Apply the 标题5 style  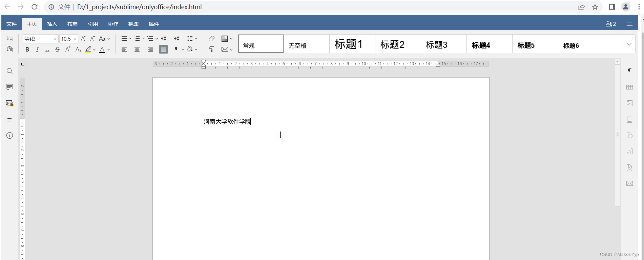[x=535, y=44]
